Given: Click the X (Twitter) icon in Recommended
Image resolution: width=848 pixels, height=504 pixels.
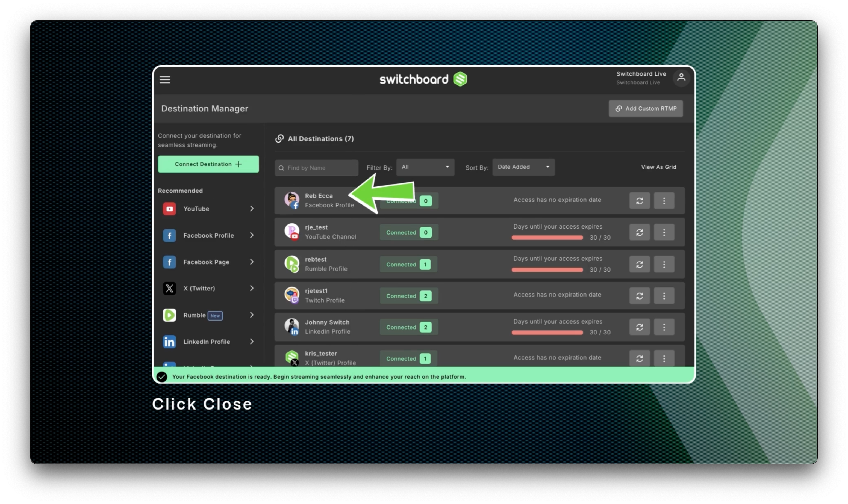Looking at the screenshot, I should coord(170,289).
